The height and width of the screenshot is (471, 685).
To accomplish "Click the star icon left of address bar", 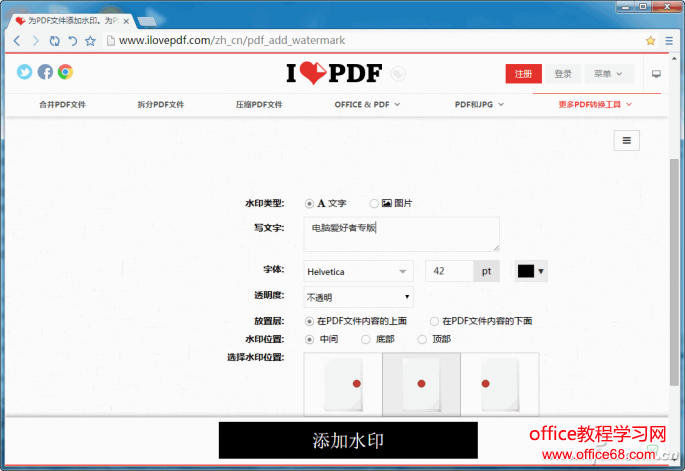I will (90, 41).
